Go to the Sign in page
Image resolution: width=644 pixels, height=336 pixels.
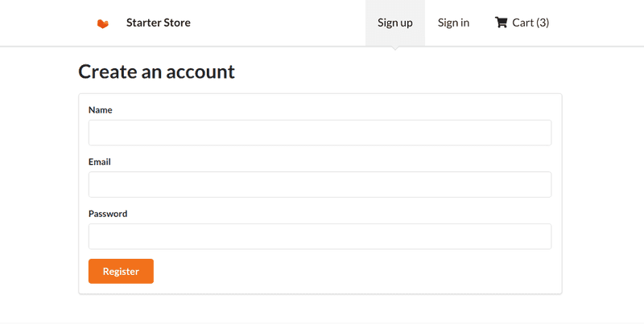[x=453, y=23]
